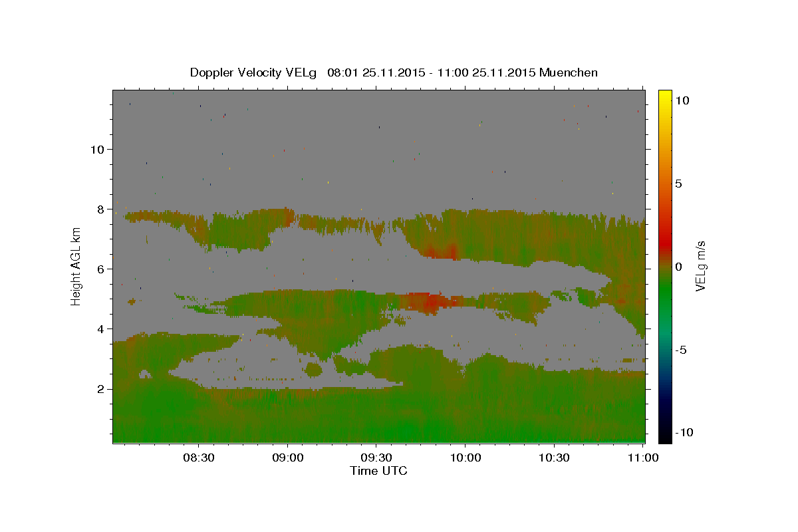Click the yellow top of the colorbar
Screen dimensions: 798x532
(x=665, y=96)
